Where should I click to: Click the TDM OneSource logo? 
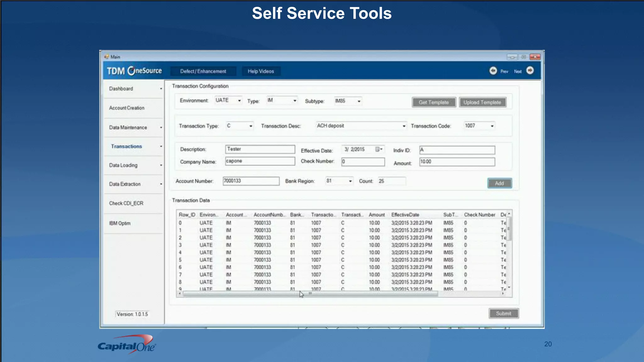click(x=134, y=71)
